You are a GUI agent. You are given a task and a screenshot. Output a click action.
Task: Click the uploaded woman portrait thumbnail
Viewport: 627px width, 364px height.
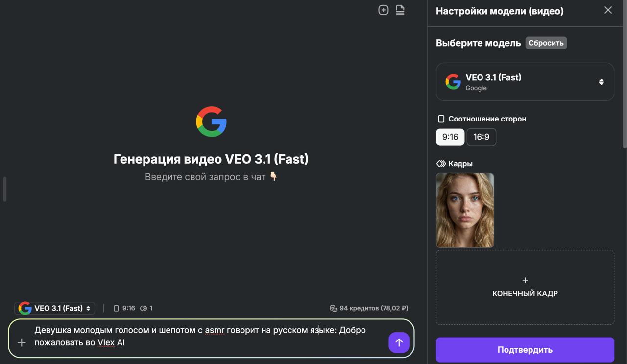point(464,210)
